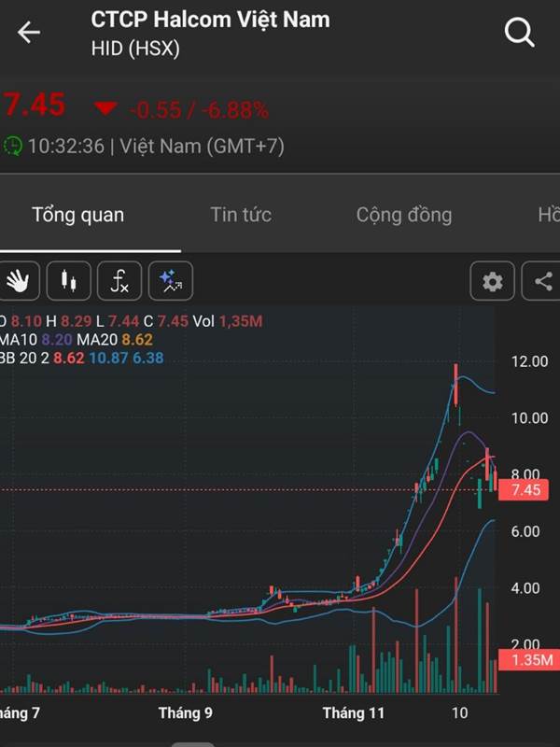Tap the Tháng 9 time axis label
560x747 pixels.
pyautogui.click(x=186, y=713)
